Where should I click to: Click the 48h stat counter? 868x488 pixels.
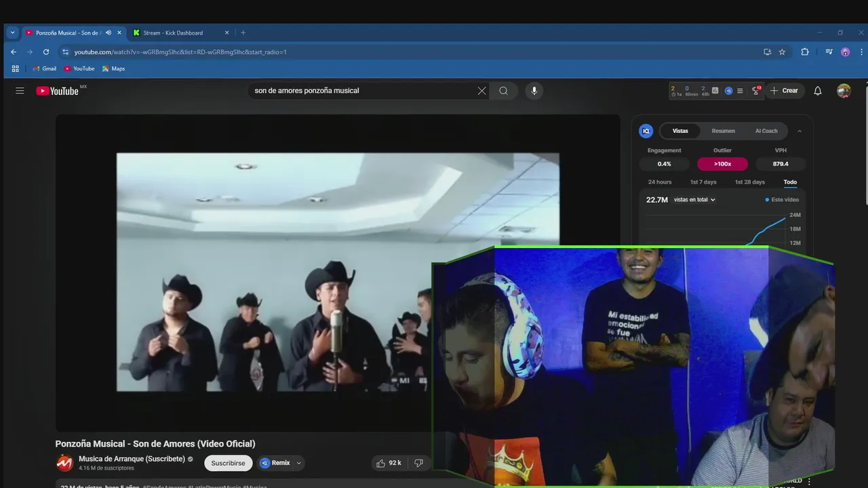[x=705, y=91]
